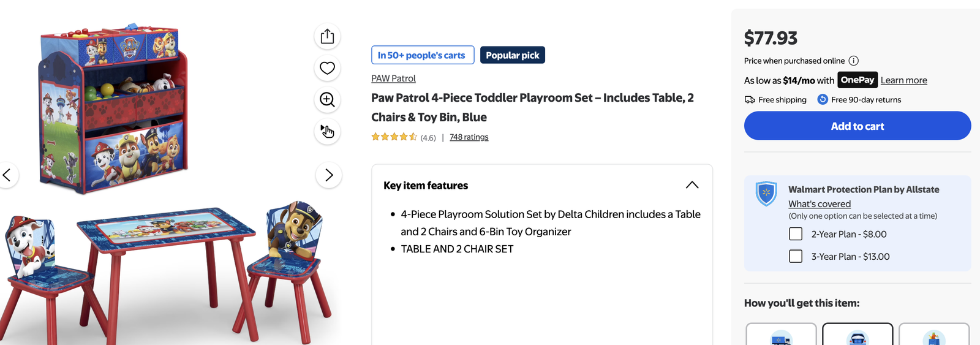This screenshot has height=345, width=980.
Task: Check the 3-Year Plan - $13.00 option
Action: click(796, 256)
